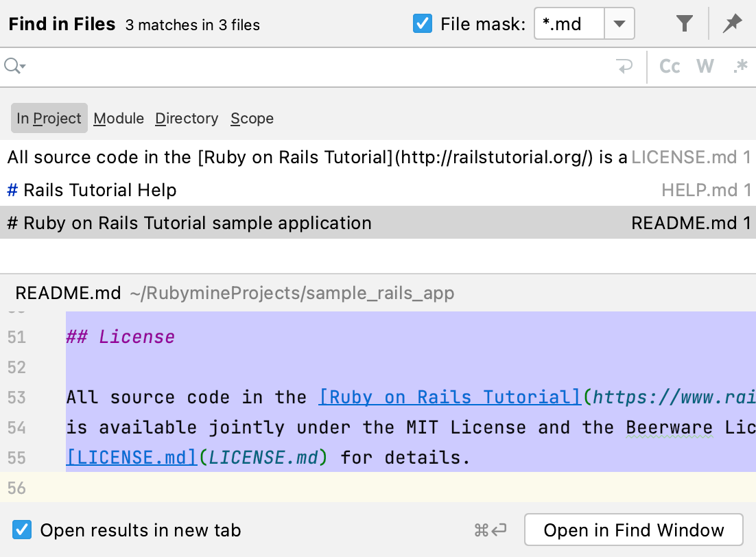
Task: Pin the Find in Files dialog
Action: [731, 23]
